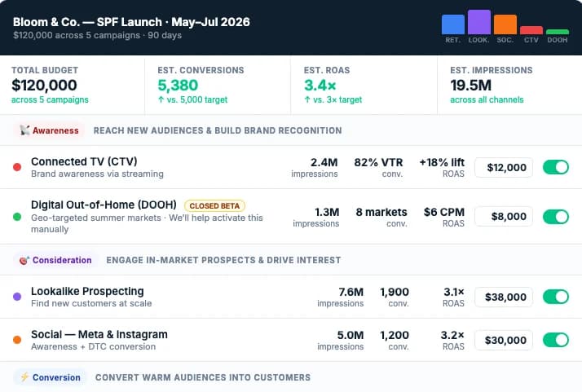Toggle off the Connected TV (CTV) campaign
Image resolution: width=582 pixels, height=392 pixels.
point(556,167)
